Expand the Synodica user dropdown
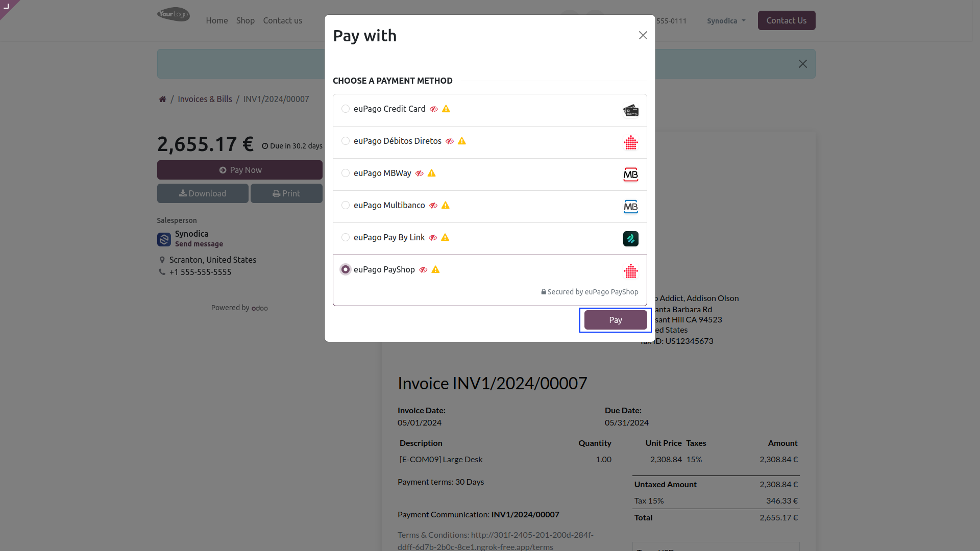Viewport: 980px width, 551px height. click(x=726, y=21)
